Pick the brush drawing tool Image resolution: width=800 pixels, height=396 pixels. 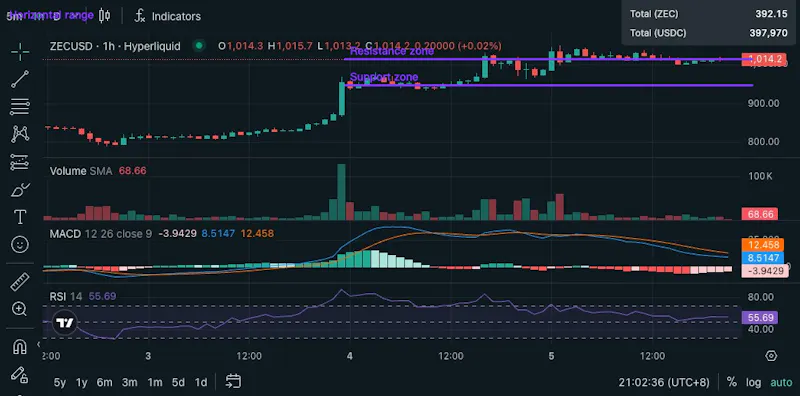tap(20, 190)
